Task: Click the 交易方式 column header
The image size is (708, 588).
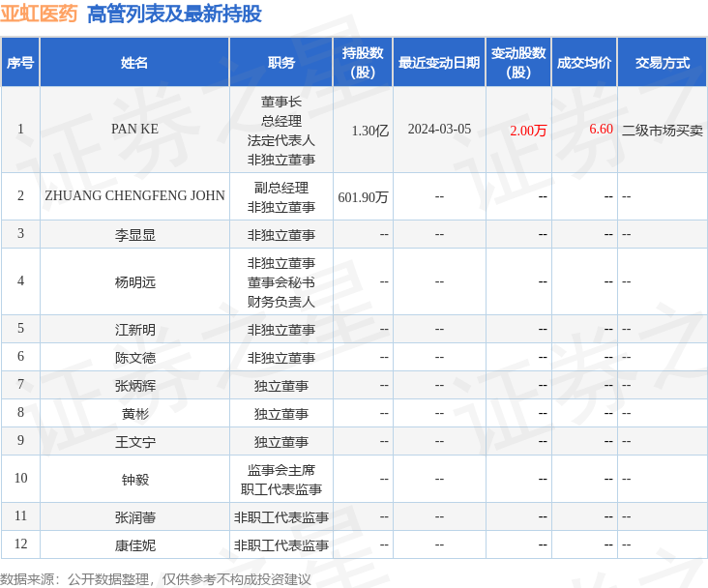Action: pyautogui.click(x=662, y=62)
